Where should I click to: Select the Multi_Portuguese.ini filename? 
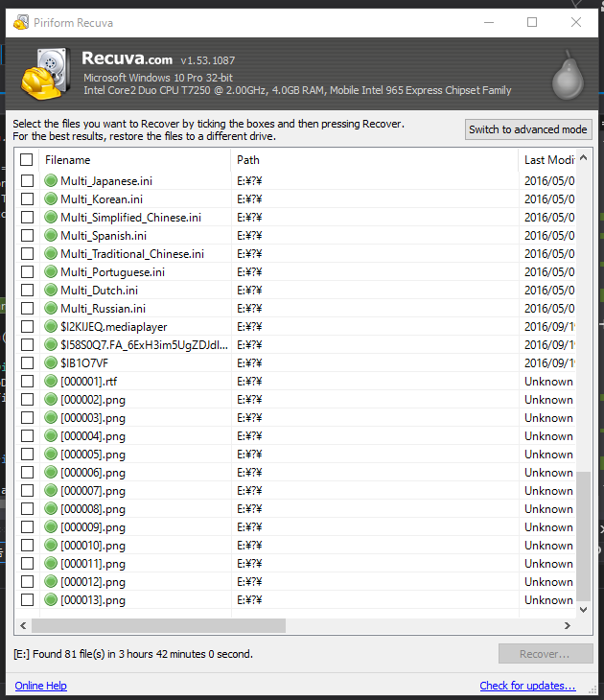click(x=112, y=272)
